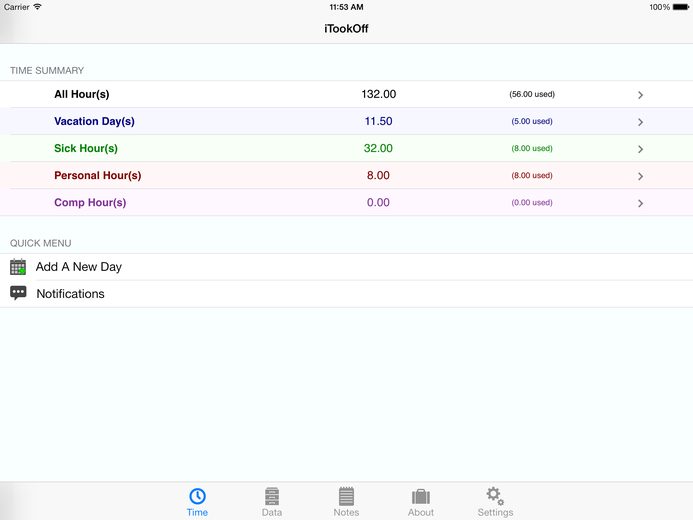The image size is (693, 520).
Task: Open the Time tab clock icon
Action: 197,496
